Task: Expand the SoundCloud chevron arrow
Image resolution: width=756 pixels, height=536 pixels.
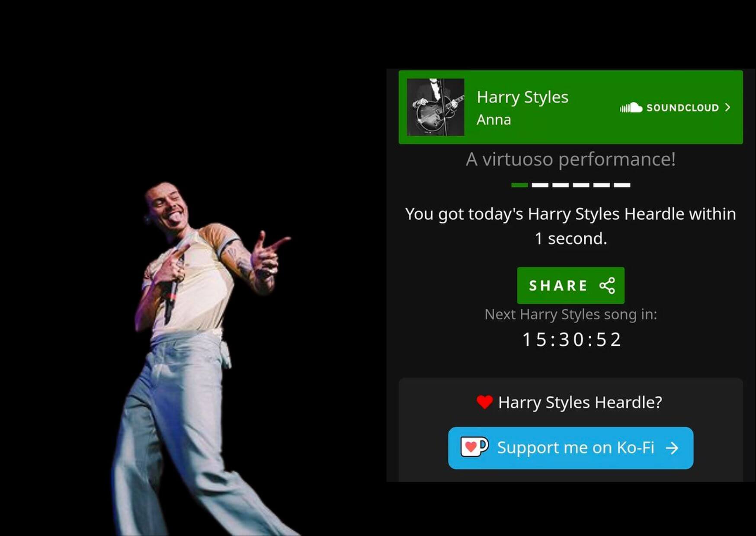Action: pyautogui.click(x=728, y=108)
